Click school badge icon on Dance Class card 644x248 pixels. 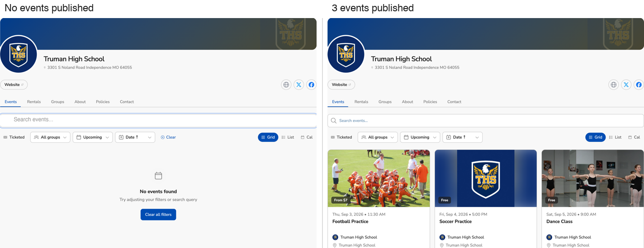click(x=549, y=237)
